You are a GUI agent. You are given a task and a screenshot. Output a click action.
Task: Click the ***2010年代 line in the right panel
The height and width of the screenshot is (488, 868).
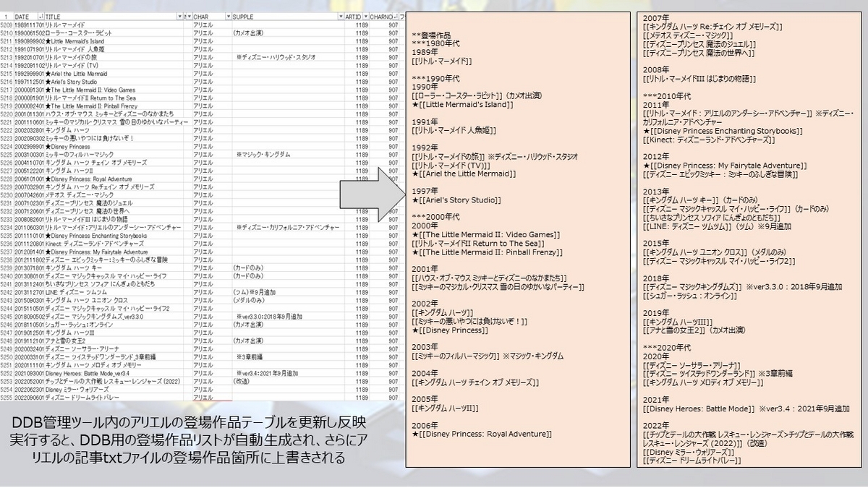pyautogui.click(x=666, y=95)
